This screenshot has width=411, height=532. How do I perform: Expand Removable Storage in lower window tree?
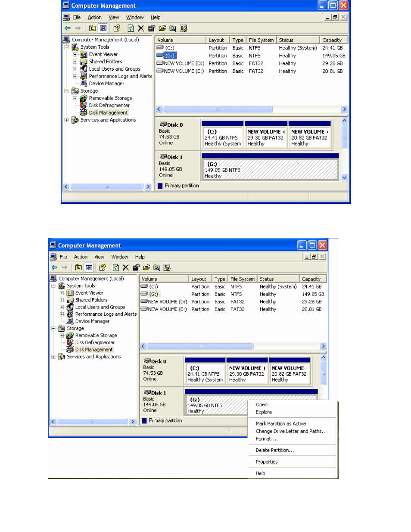(62, 336)
